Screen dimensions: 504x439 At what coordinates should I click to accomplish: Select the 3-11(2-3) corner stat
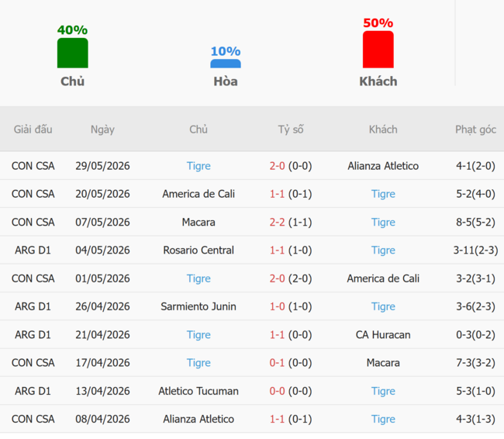(476, 251)
